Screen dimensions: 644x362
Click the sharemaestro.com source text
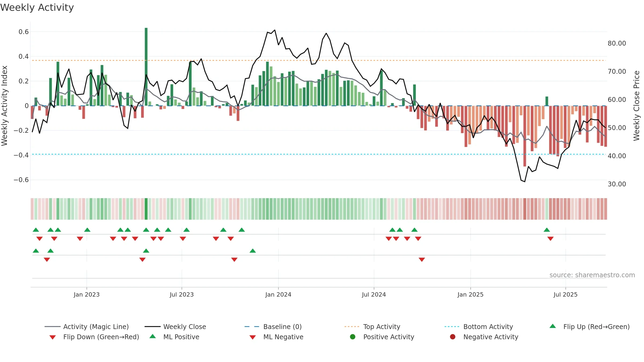[592, 275]
